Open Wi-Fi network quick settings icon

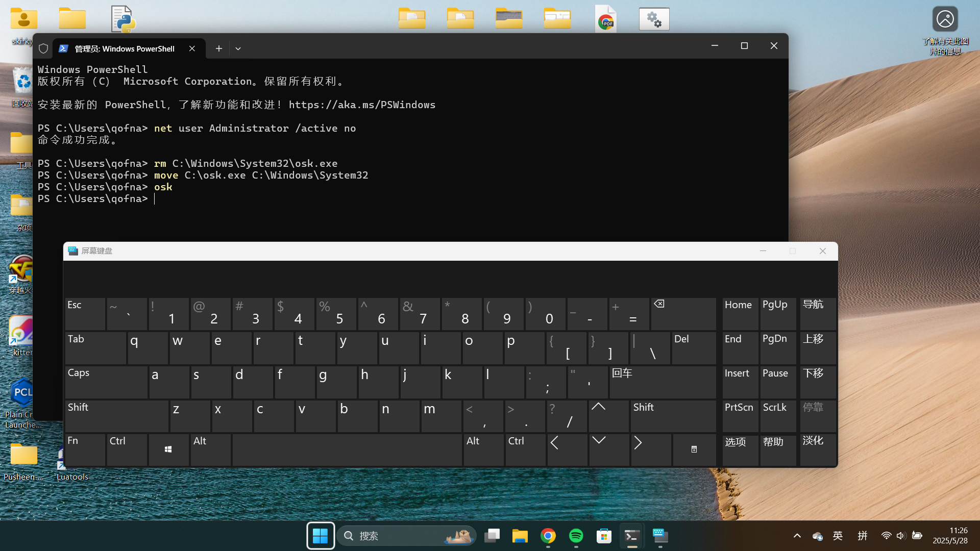pos(886,536)
